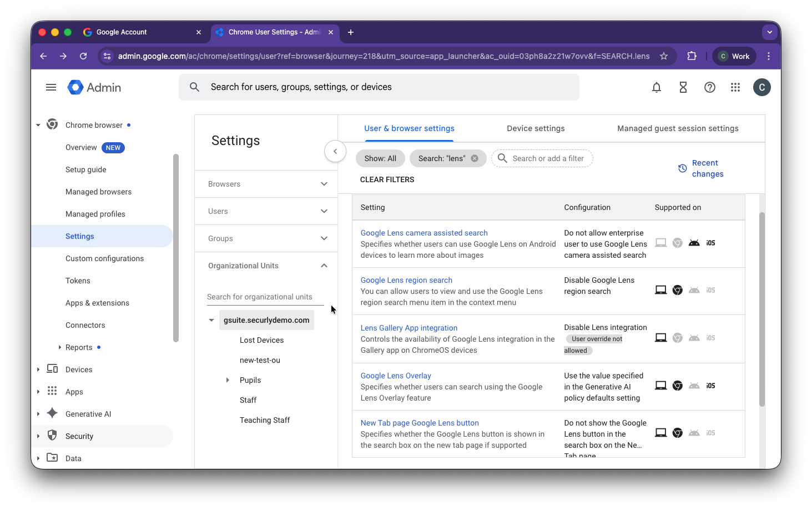This screenshot has height=510, width=812.
Task: Expand the Groups section
Action: pyautogui.click(x=266, y=238)
